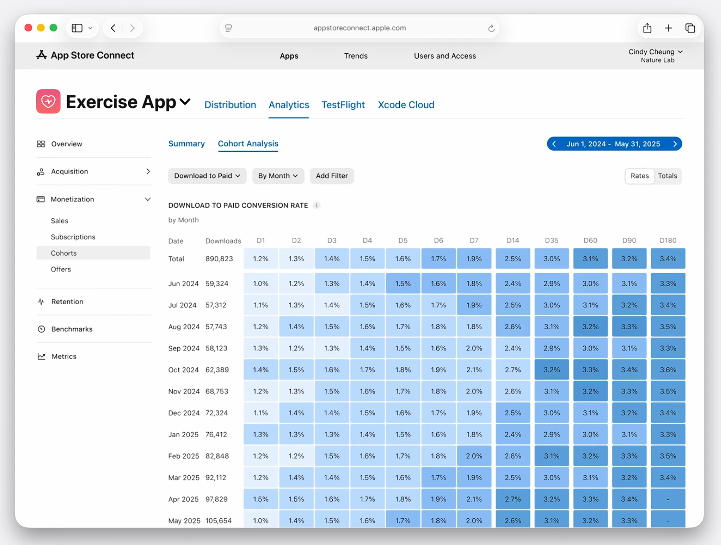This screenshot has height=545, width=721.
Task: Click the Monetization card icon
Action: [41, 199]
